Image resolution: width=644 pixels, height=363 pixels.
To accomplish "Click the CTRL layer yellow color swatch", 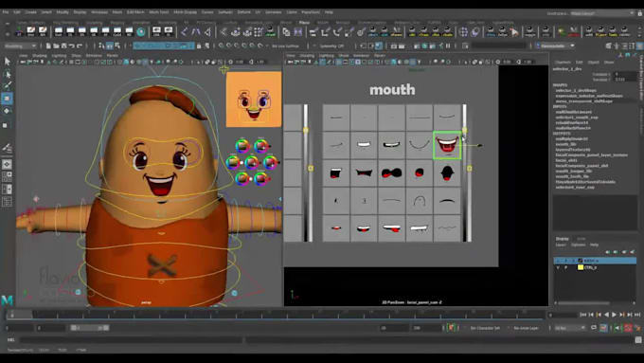I will tap(581, 267).
